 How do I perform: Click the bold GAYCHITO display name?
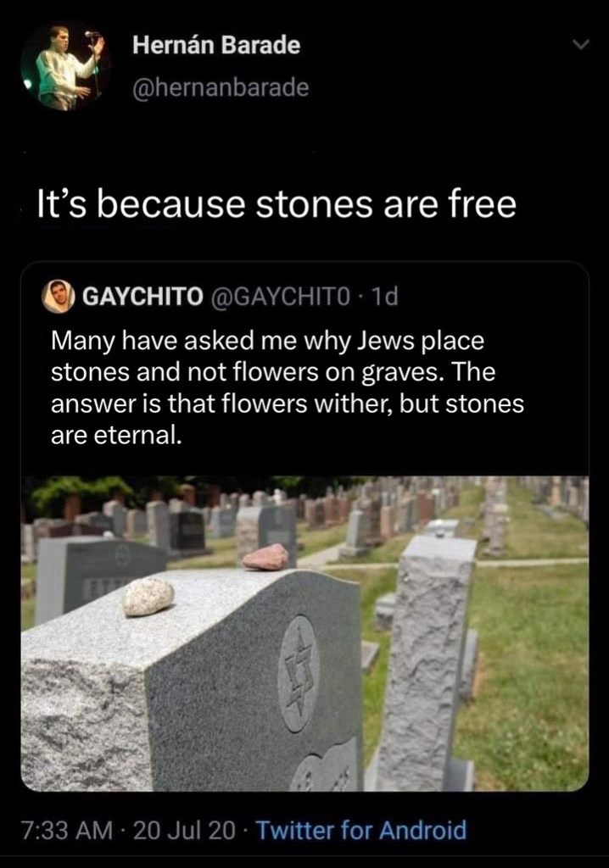(x=143, y=298)
